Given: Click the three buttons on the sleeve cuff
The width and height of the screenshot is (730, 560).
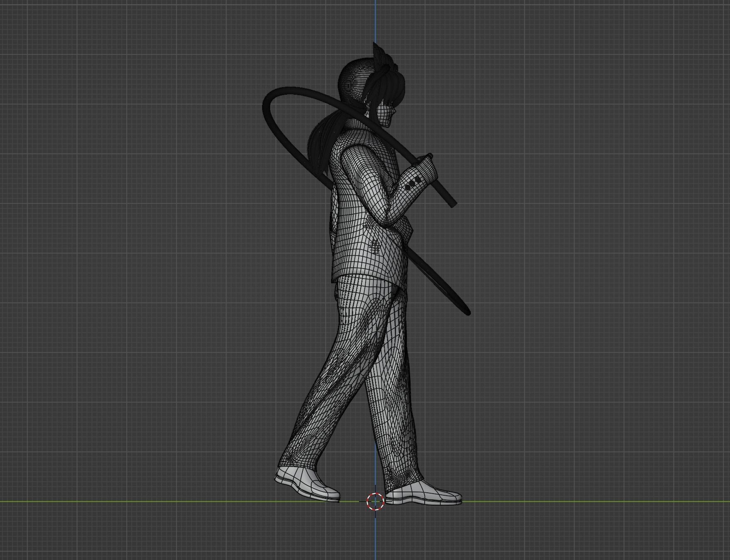Looking at the screenshot, I should tap(413, 183).
